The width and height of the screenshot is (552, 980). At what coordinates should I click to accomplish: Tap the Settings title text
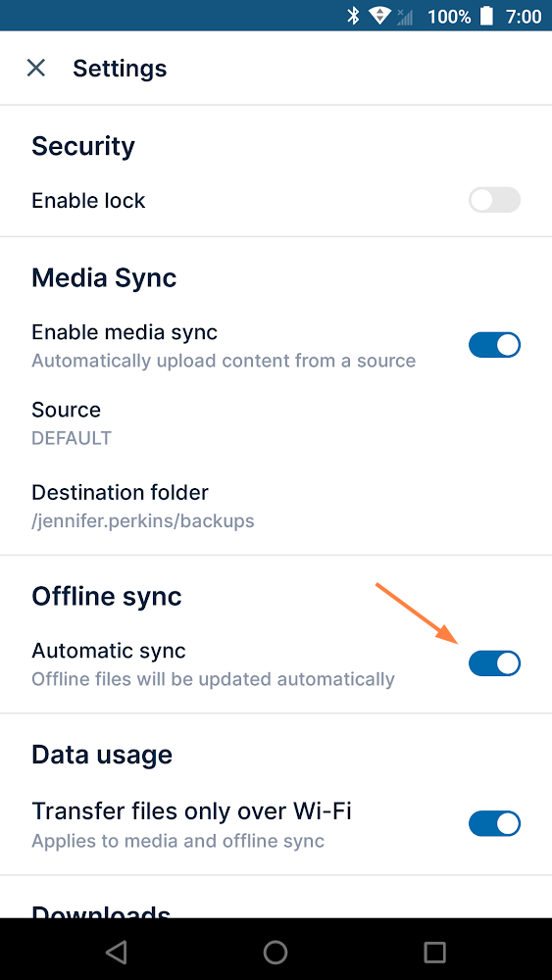[x=120, y=69]
